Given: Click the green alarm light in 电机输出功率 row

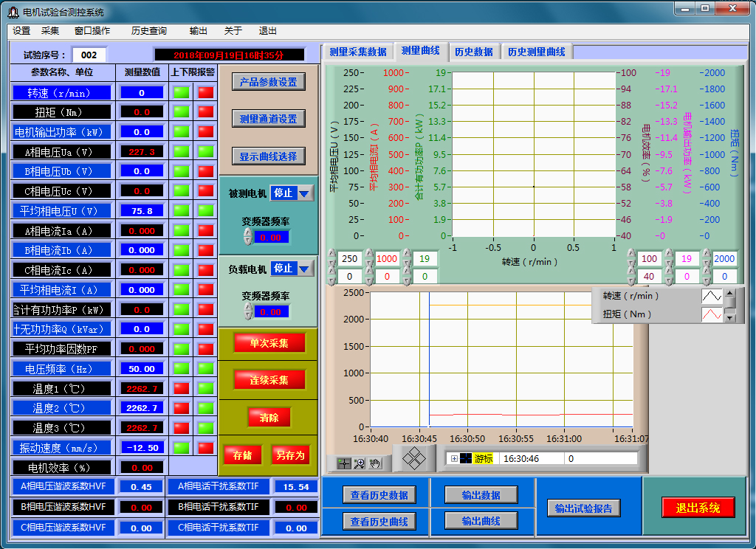Looking at the screenshot, I should point(182,131).
